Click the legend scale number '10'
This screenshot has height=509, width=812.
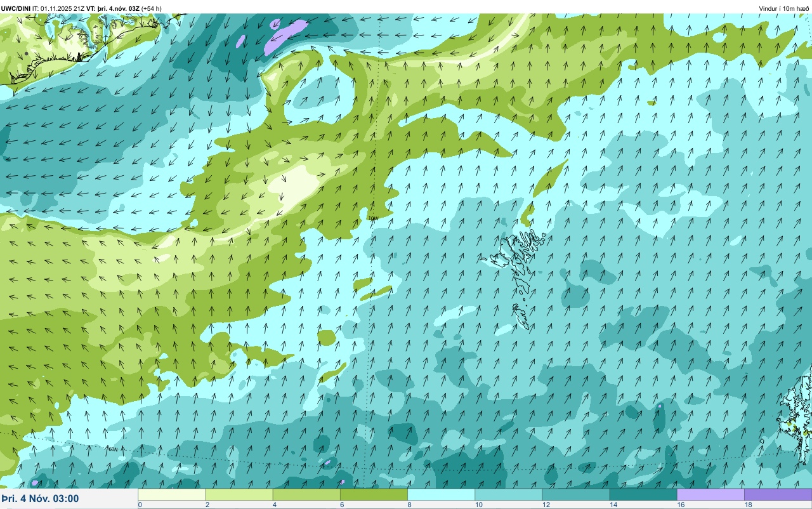479,505
